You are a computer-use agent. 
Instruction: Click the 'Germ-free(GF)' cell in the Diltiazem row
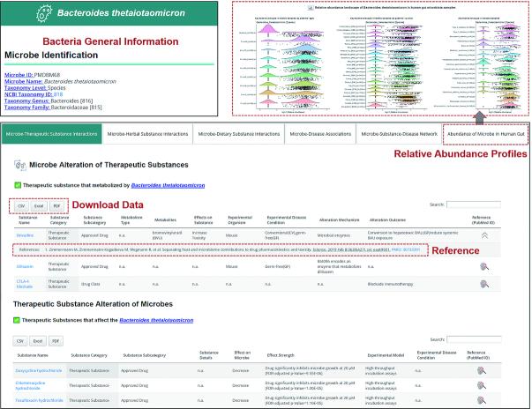pos(277,267)
